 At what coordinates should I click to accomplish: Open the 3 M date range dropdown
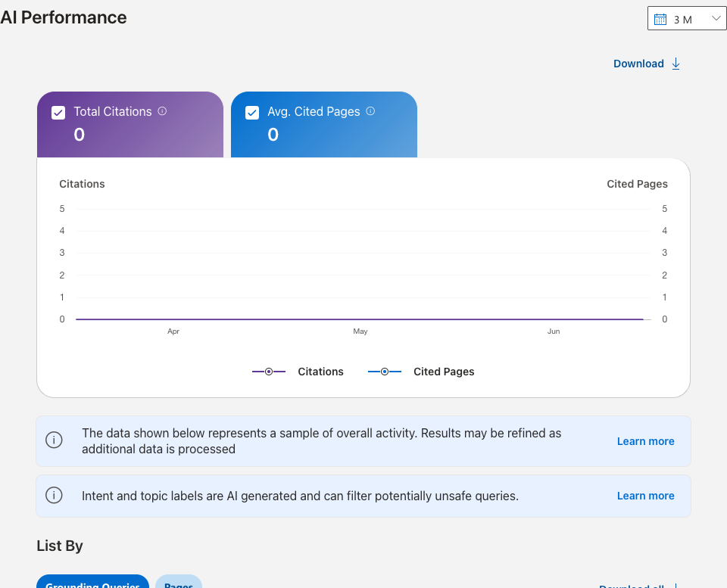(687, 18)
